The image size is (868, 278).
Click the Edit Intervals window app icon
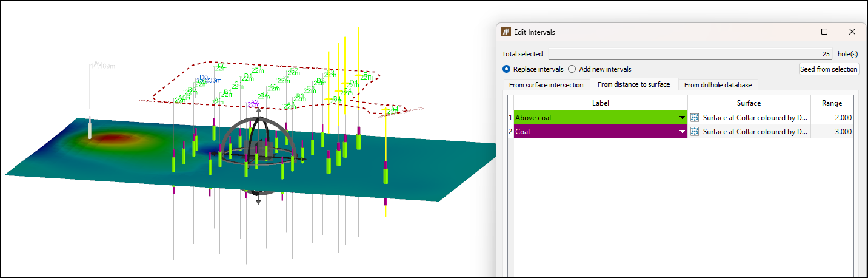507,32
